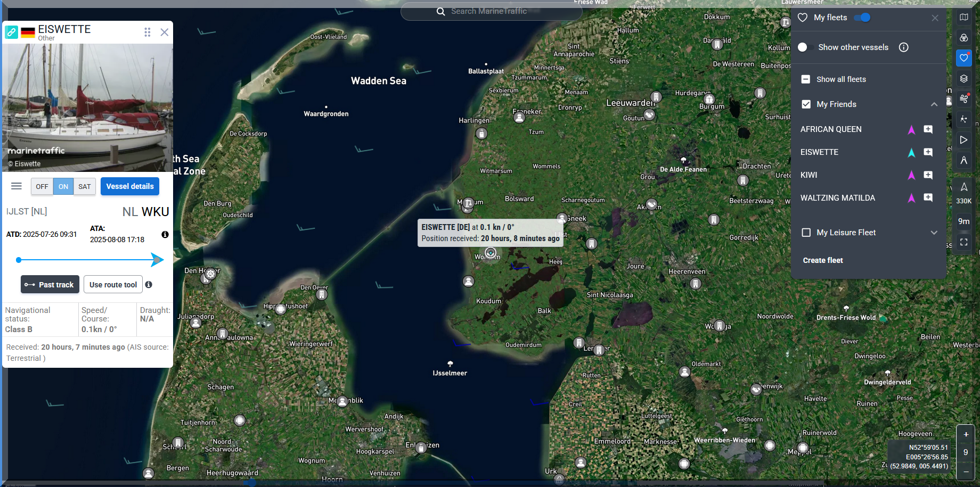Open the map type icon in right toolbar
The height and width of the screenshot is (487, 980).
(x=963, y=18)
